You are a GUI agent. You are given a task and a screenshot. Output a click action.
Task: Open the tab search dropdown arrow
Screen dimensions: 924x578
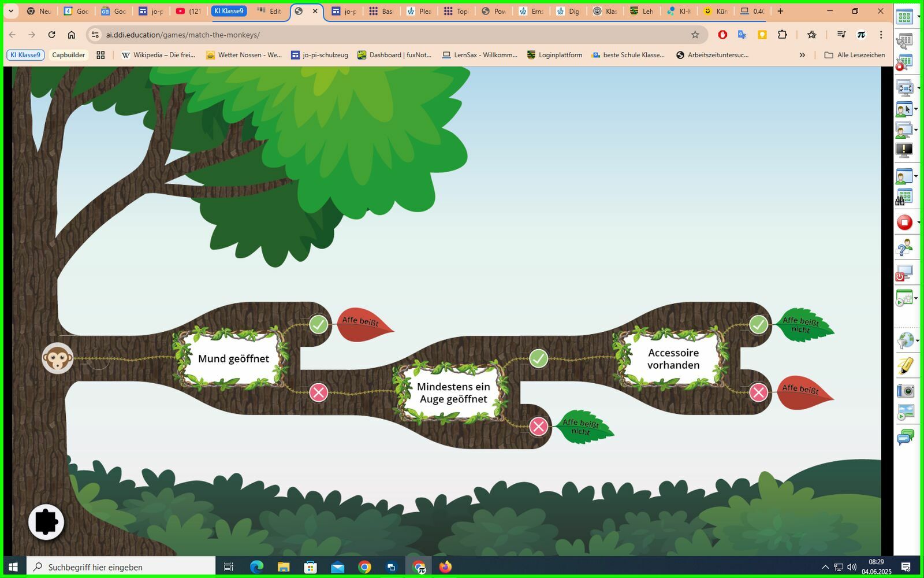point(11,11)
